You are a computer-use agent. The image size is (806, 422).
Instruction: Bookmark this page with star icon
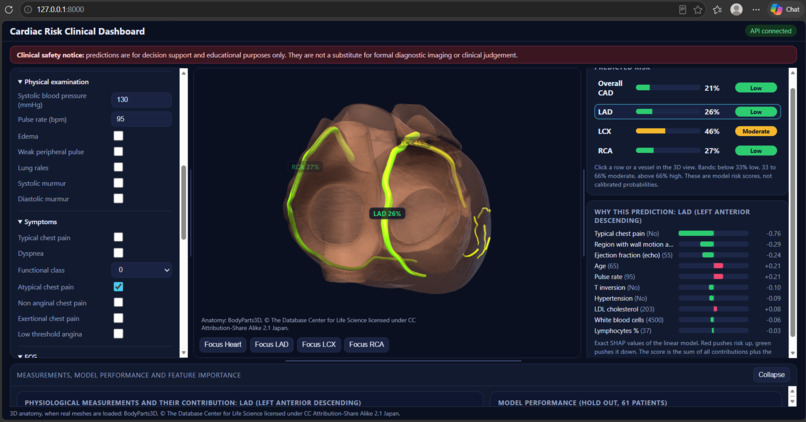tap(698, 9)
